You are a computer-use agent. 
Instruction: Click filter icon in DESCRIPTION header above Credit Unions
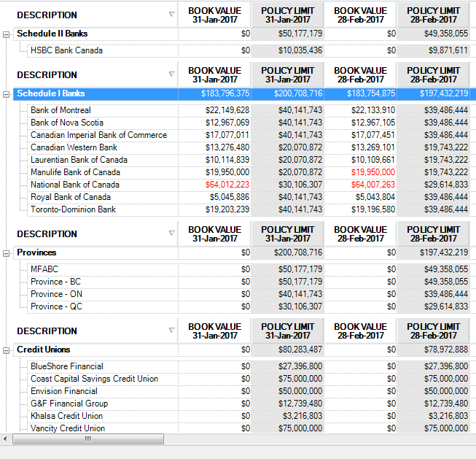click(x=172, y=331)
